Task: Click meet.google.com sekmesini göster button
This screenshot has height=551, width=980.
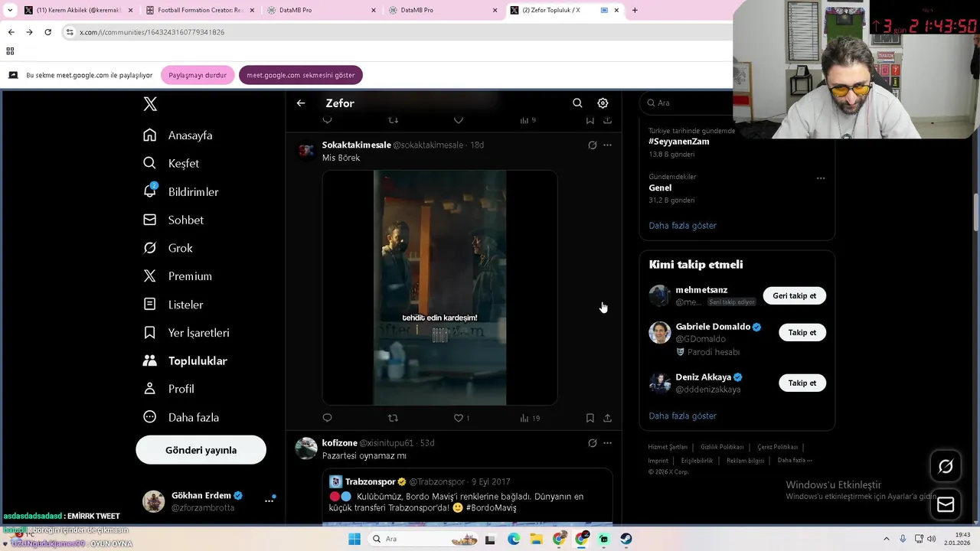Action: [301, 75]
